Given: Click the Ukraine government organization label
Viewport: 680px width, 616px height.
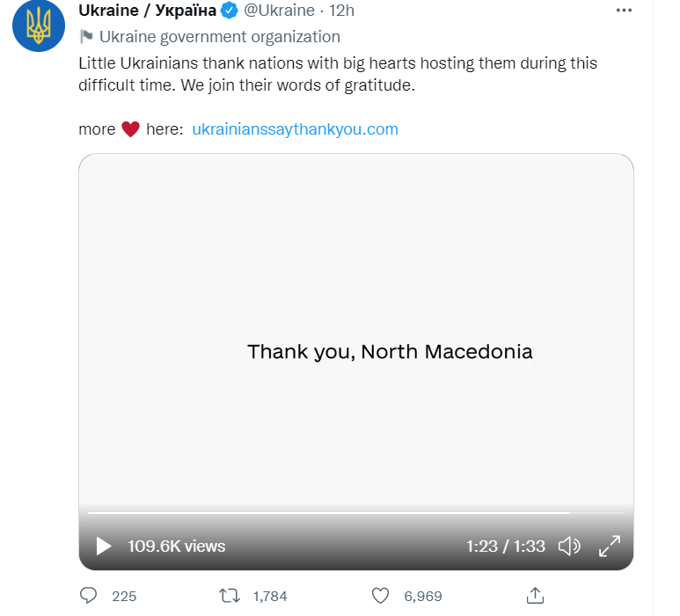Looking at the screenshot, I should 219,37.
